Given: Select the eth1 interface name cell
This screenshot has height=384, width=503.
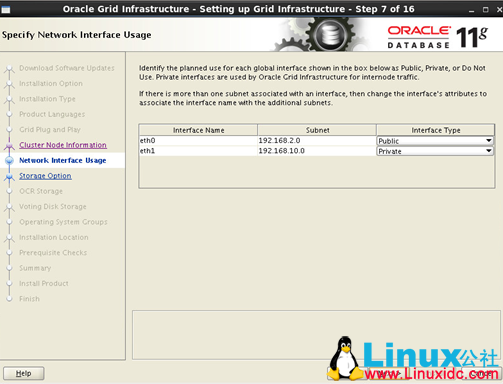Looking at the screenshot, I should [198, 151].
